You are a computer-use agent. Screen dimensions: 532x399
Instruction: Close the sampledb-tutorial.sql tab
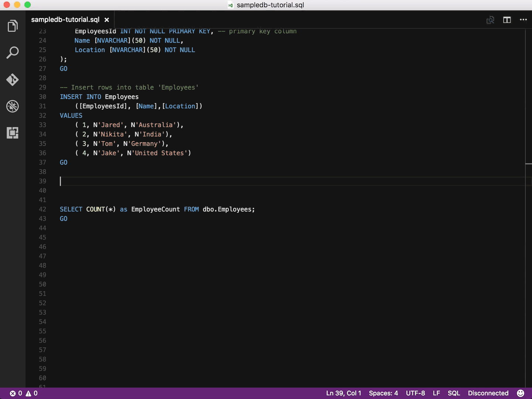tap(107, 20)
